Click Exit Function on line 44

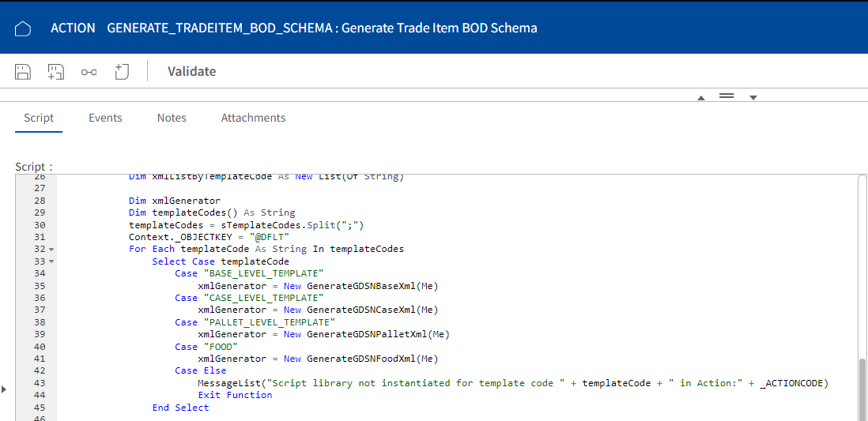tap(236, 395)
